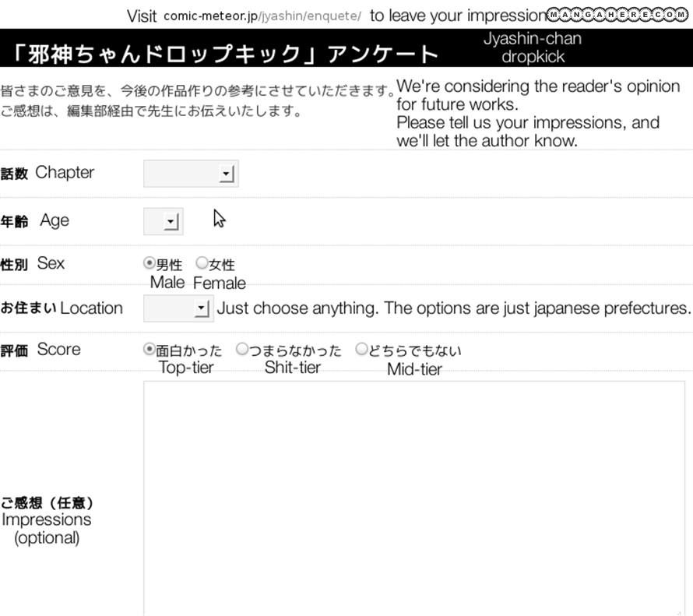The width and height of the screenshot is (693, 616).
Task: Select the Female radio button
Action: pyautogui.click(x=202, y=263)
